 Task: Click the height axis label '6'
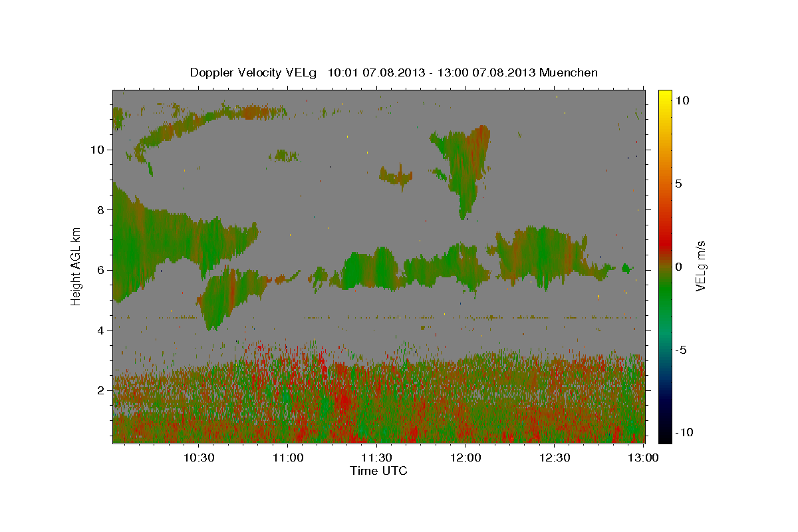tap(100, 270)
